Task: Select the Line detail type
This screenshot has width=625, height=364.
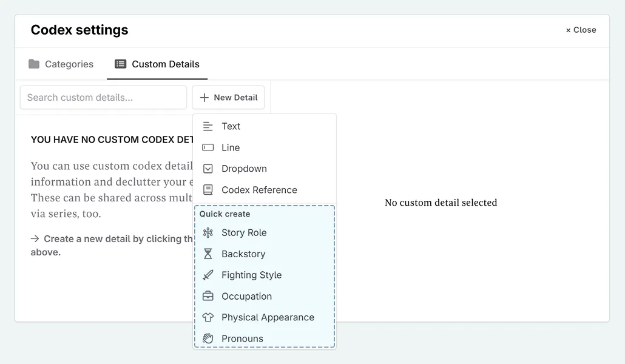Action: click(231, 147)
